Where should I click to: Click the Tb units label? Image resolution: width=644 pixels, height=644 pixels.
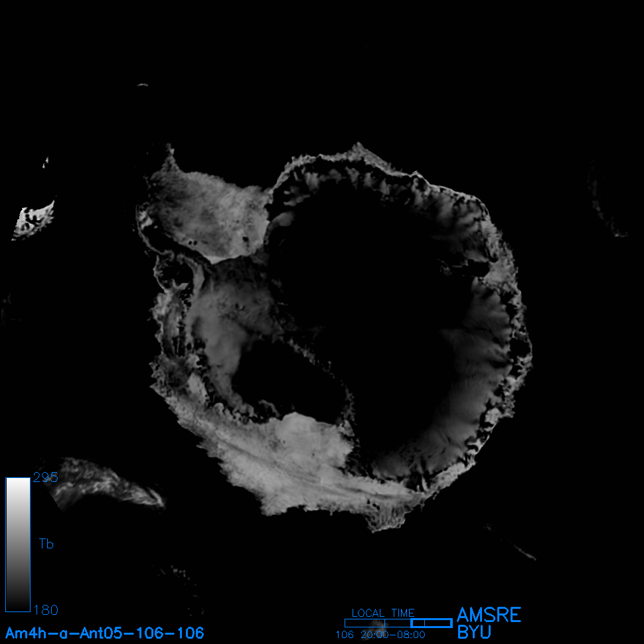click(x=46, y=544)
